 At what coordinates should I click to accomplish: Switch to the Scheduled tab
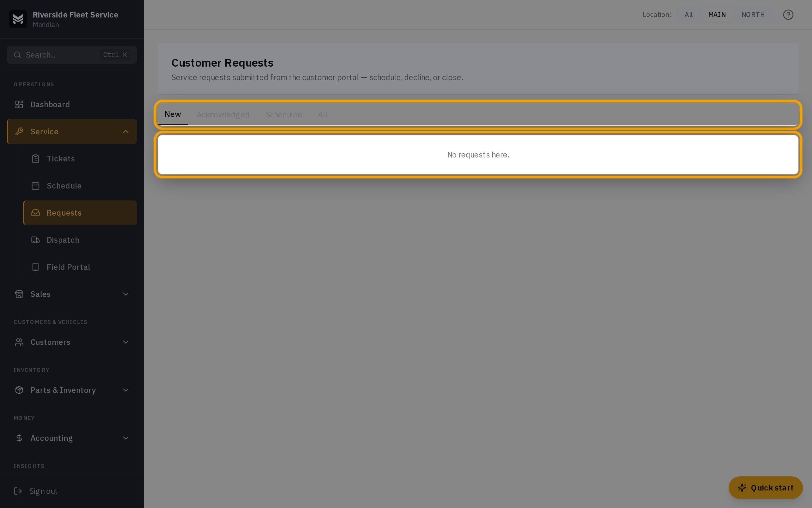coord(284,115)
